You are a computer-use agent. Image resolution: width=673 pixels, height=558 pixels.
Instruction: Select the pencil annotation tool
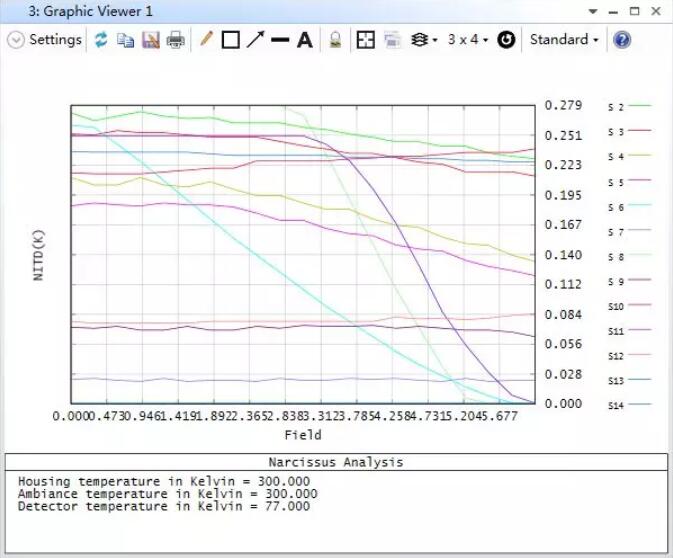click(x=207, y=40)
